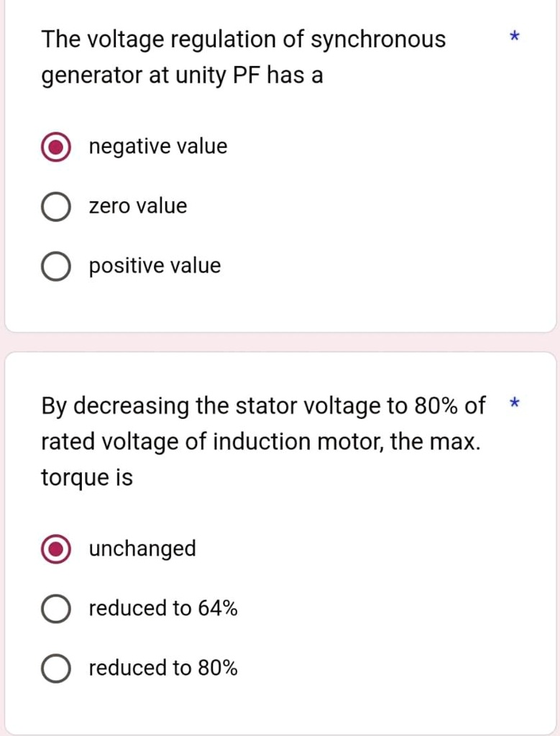The width and height of the screenshot is (560, 736).
Task: Click the "reduced to 80%" label text
Action: point(163,668)
